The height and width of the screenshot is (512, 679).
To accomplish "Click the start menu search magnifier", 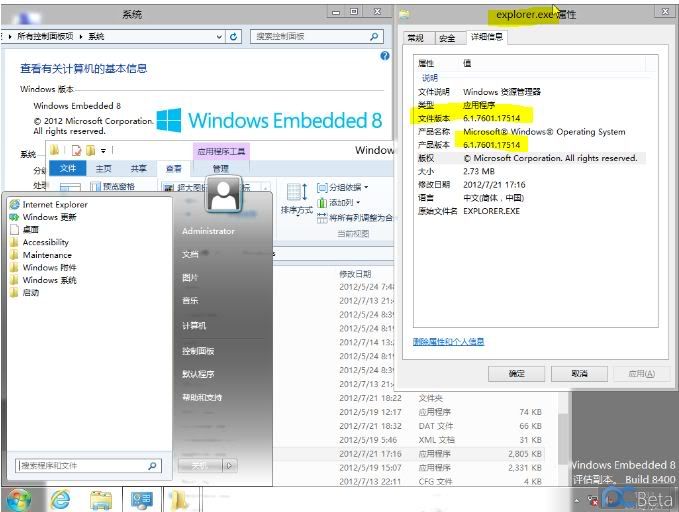I will click(x=152, y=466).
